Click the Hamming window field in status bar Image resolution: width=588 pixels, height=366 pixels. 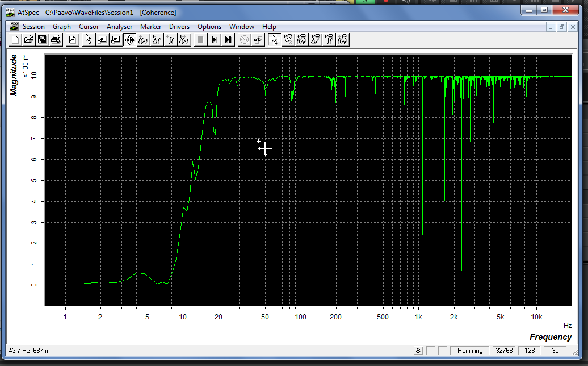(x=470, y=351)
